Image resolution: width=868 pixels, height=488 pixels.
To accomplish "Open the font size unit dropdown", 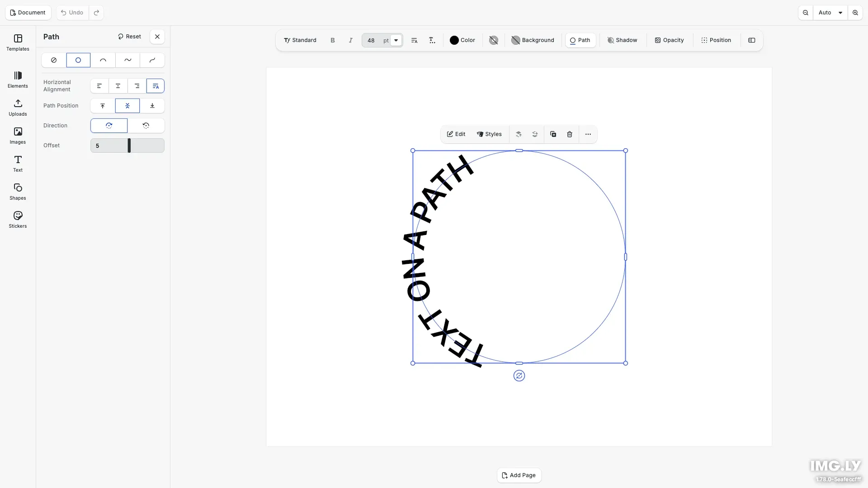I will tap(396, 40).
